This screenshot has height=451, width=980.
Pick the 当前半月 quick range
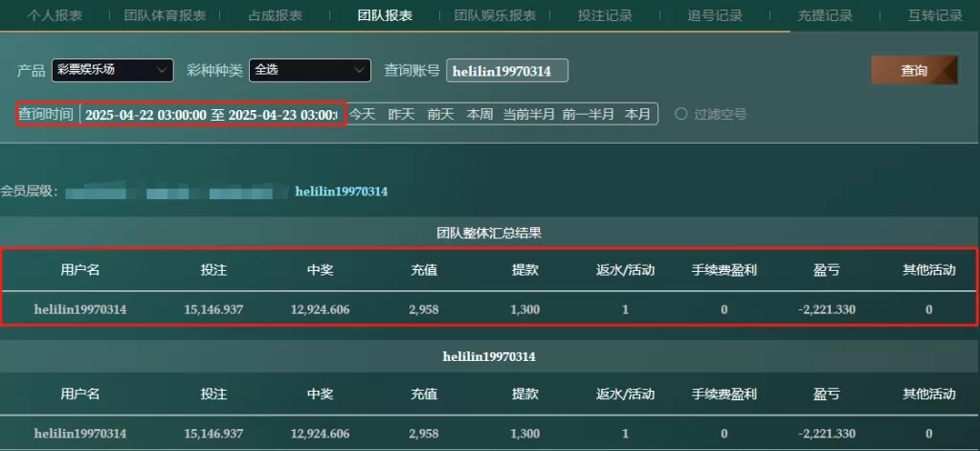pos(528,115)
